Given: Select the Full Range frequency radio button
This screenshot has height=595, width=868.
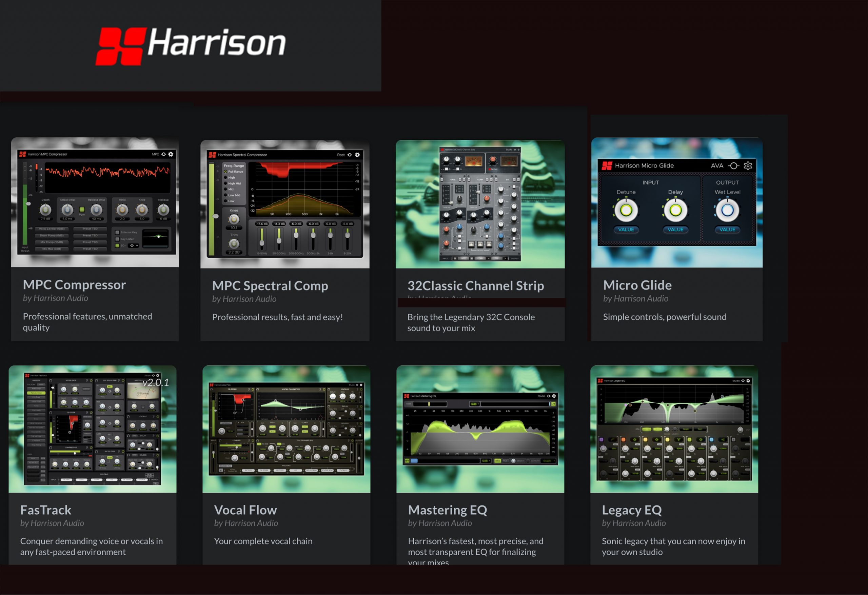Looking at the screenshot, I should click(225, 172).
